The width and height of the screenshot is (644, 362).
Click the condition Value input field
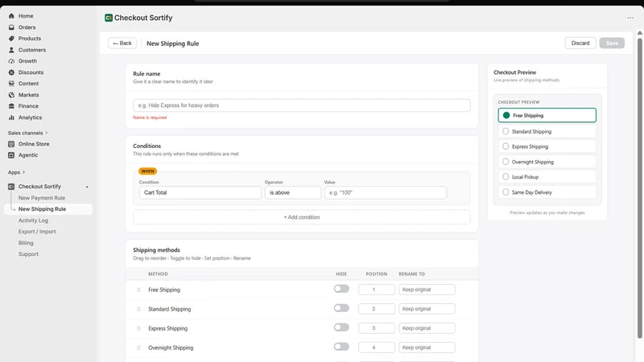[386, 192]
